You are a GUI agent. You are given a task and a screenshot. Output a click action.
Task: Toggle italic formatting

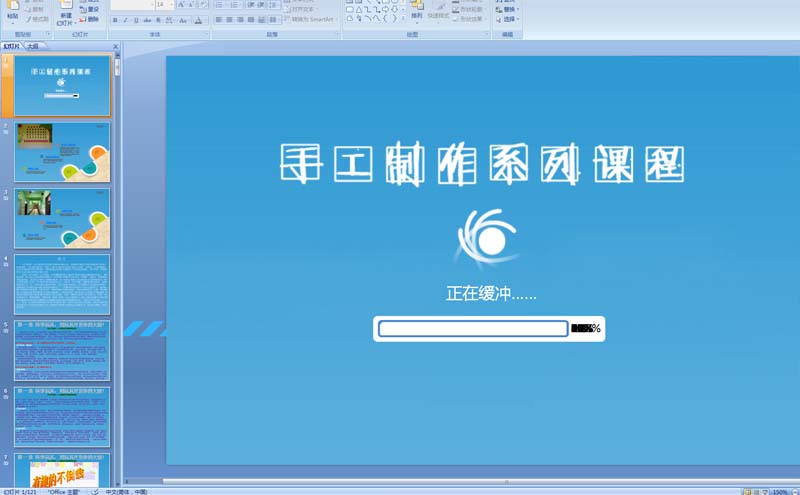coord(125,20)
